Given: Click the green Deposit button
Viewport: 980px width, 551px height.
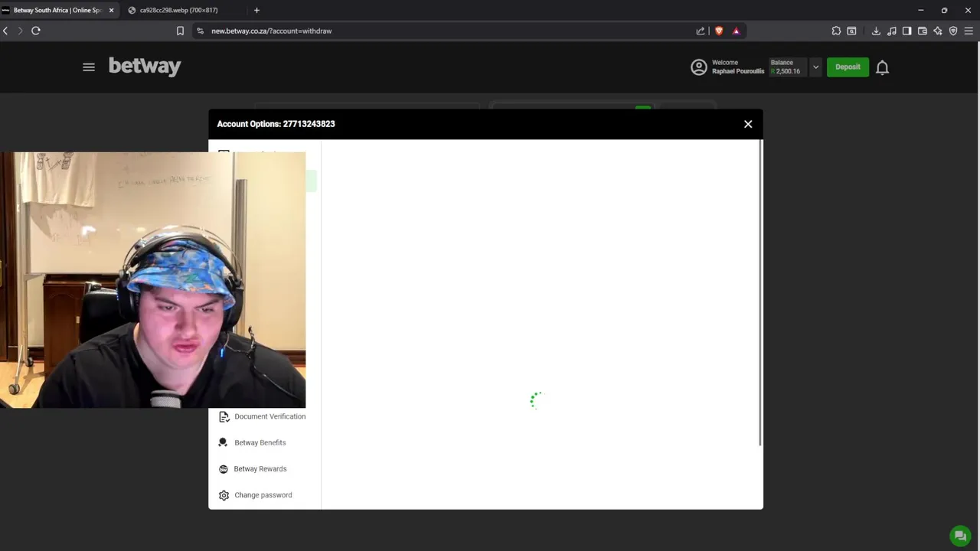Looking at the screenshot, I should point(848,67).
